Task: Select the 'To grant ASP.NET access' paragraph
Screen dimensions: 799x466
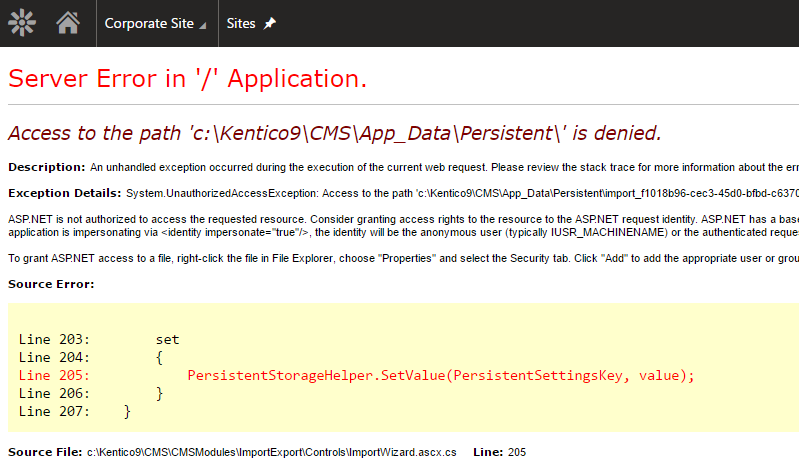Action: [404, 258]
